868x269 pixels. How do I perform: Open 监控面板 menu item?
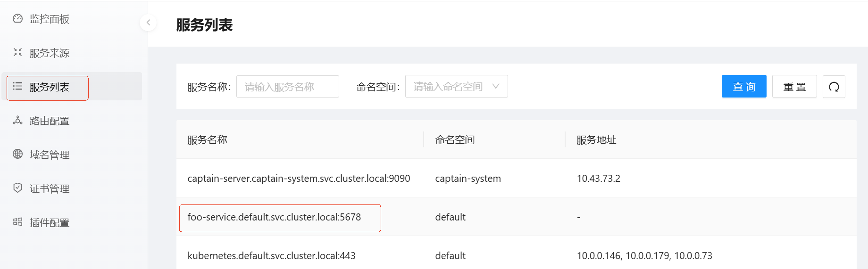tap(50, 19)
